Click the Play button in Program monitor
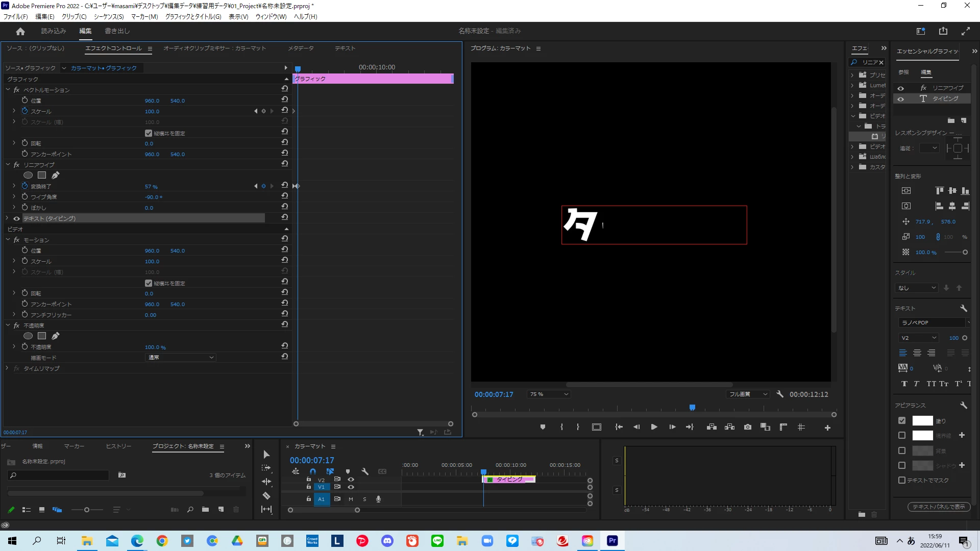Screen dimensions: 980x551 (x=654, y=427)
